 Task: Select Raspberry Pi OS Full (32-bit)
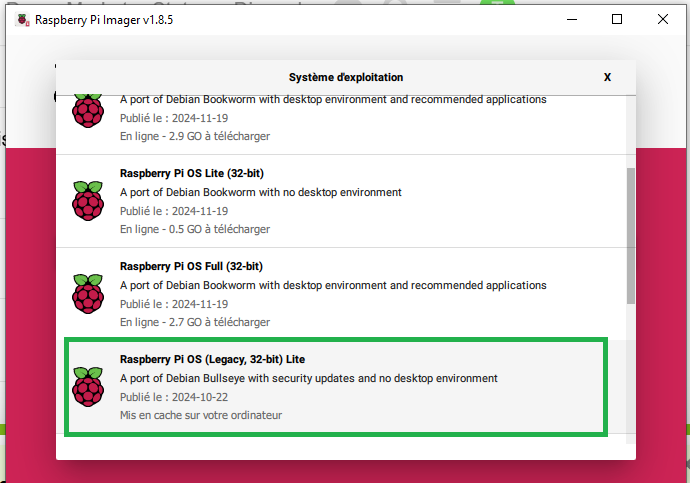(x=341, y=294)
